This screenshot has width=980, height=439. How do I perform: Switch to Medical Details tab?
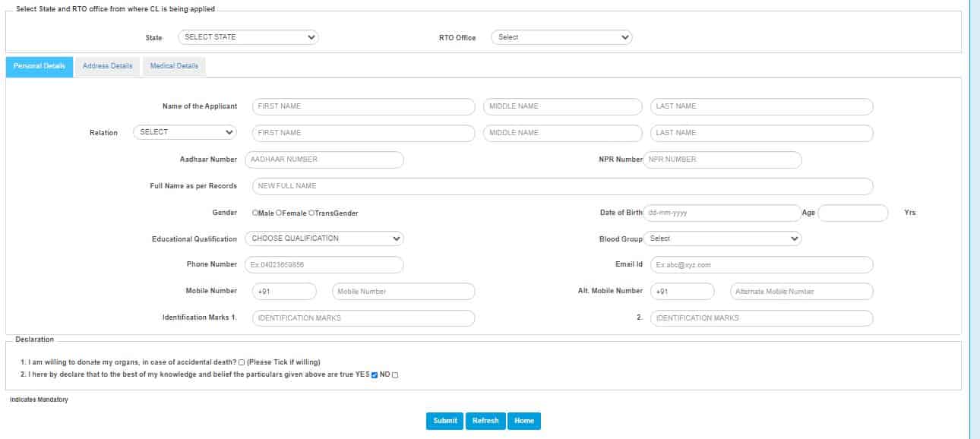tap(174, 66)
